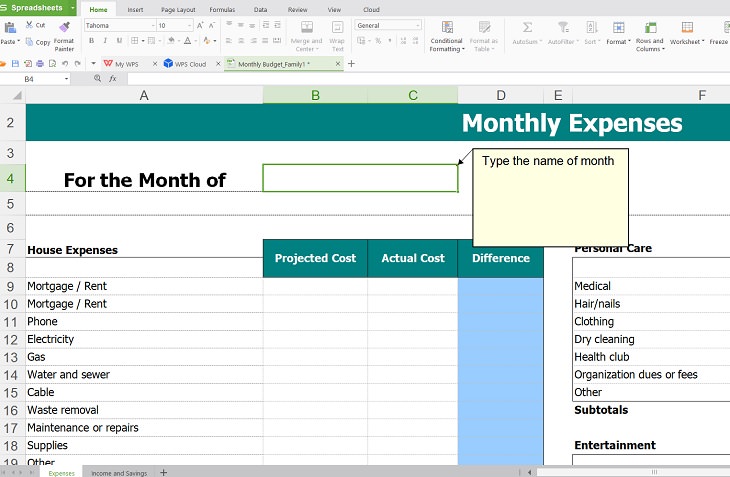The height and width of the screenshot is (477, 730).
Task: Switch to the My WPS document tab
Action: (127, 64)
